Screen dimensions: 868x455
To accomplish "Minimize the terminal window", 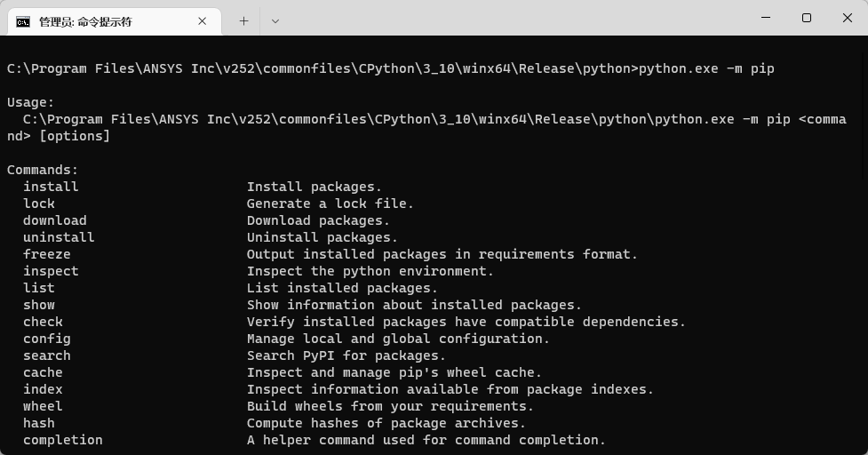I will [766, 18].
